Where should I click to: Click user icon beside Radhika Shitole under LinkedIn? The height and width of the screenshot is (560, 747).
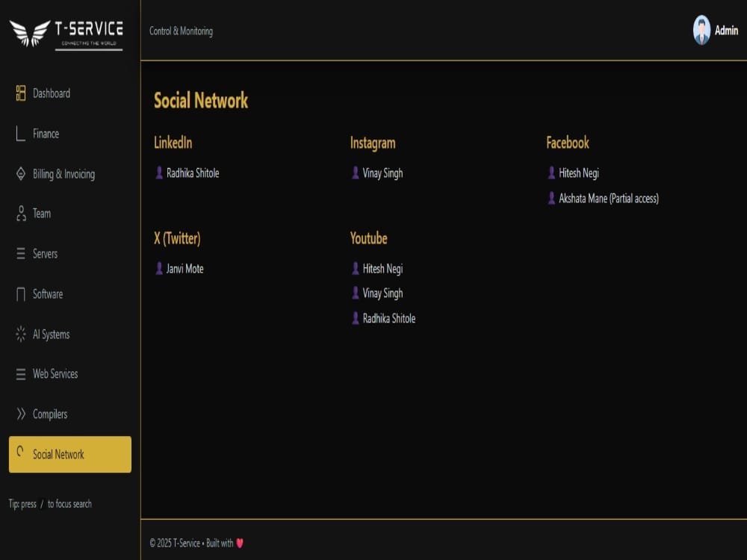(159, 173)
